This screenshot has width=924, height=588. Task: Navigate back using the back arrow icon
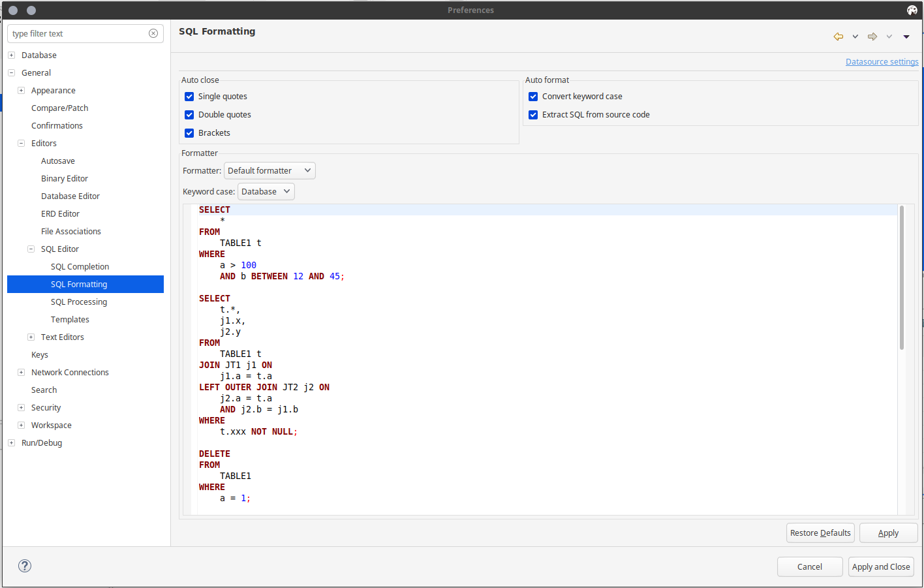coord(838,37)
